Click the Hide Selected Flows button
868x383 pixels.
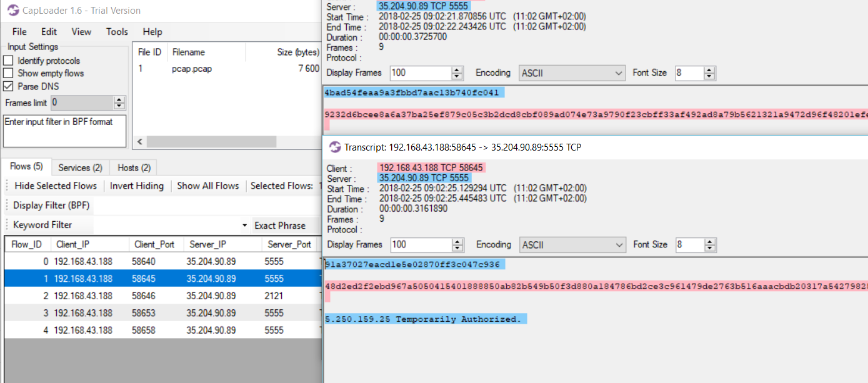click(56, 186)
